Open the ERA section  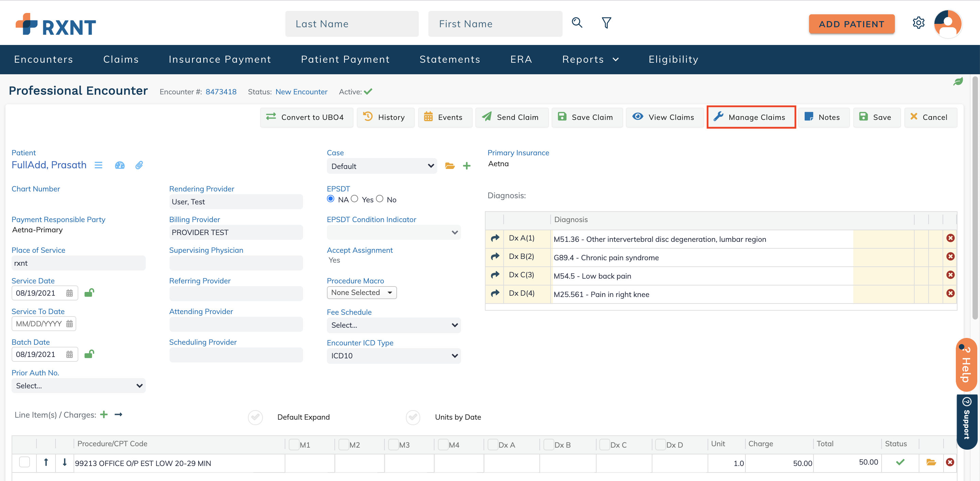tap(521, 59)
